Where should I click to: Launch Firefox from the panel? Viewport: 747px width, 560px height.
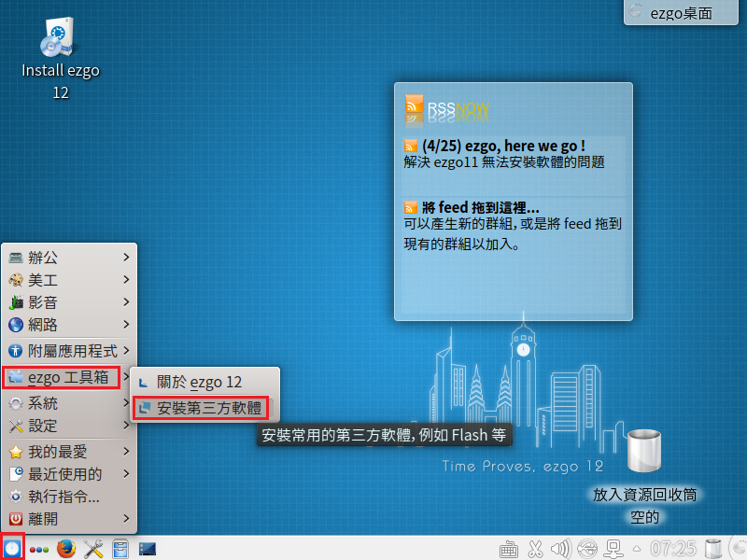(66, 549)
